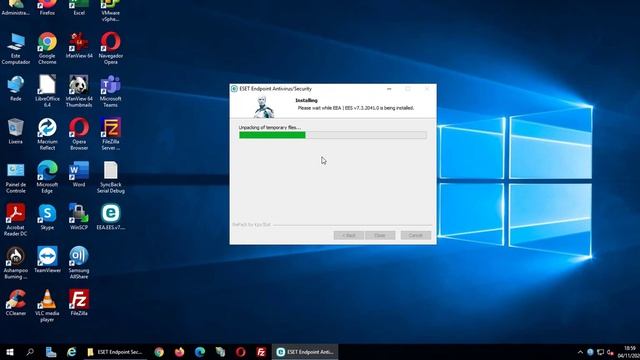640x360 pixels.
Task: Click FileZilla icon in the taskbar
Action: click(261, 352)
